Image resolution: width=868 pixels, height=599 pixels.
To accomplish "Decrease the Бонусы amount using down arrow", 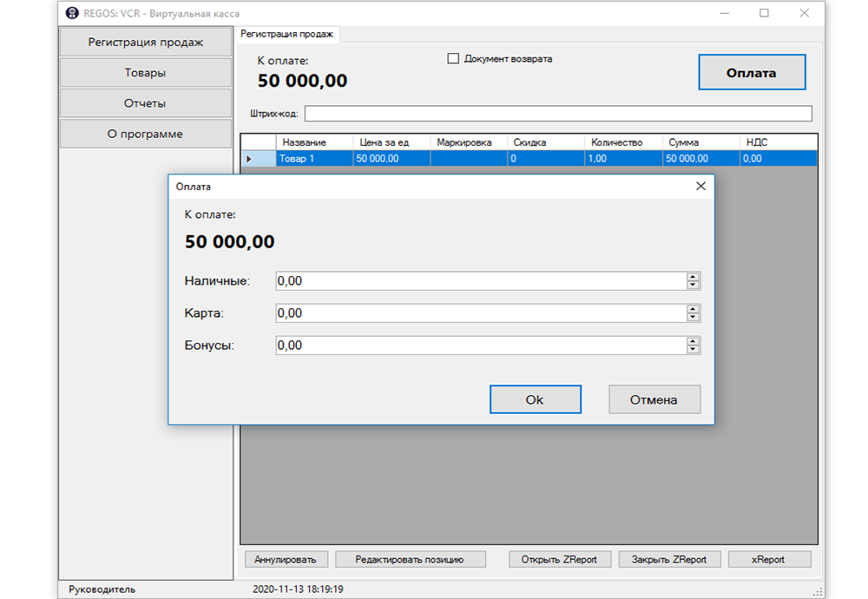I will [693, 350].
